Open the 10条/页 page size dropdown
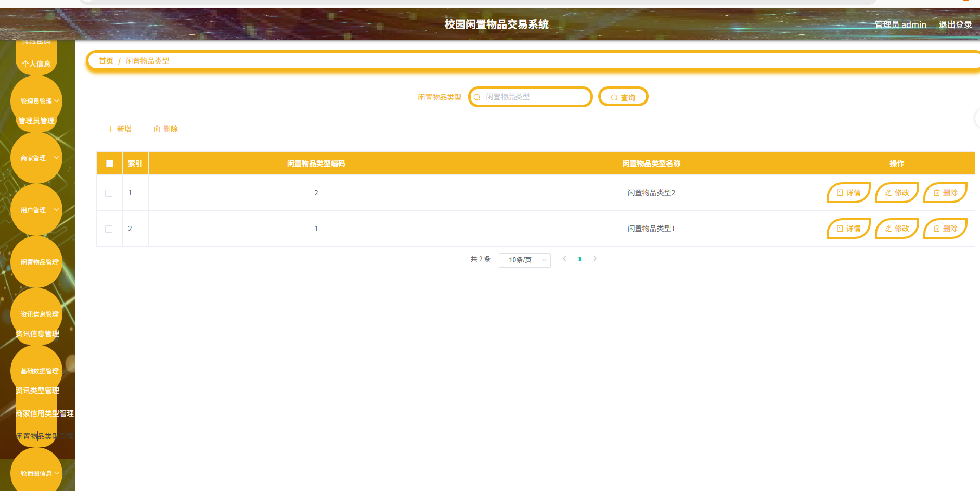 (524, 260)
